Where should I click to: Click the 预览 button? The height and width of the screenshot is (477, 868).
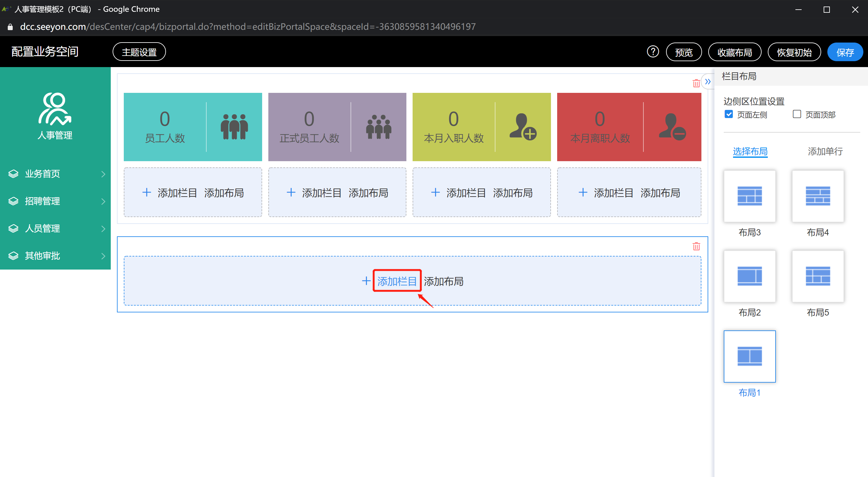click(x=684, y=52)
